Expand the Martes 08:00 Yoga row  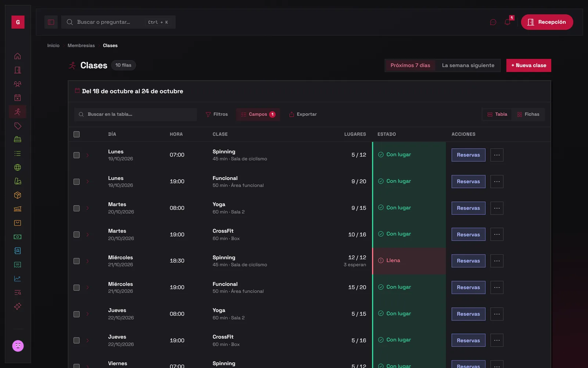point(87,208)
